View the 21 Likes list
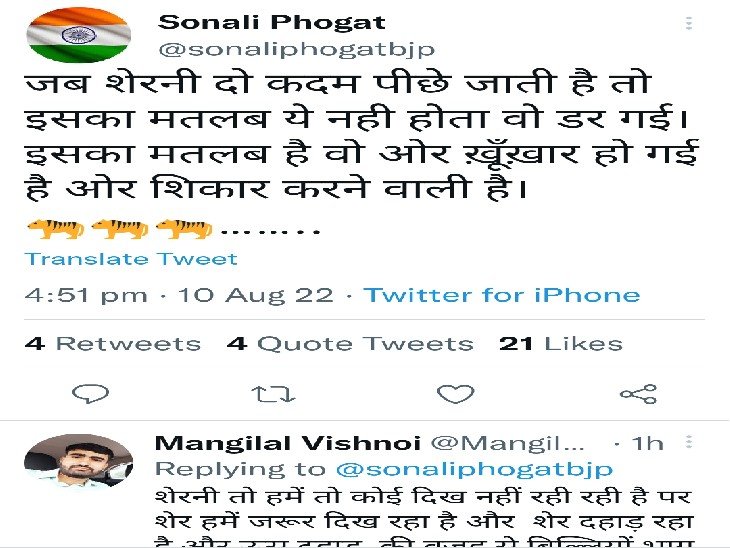The height and width of the screenshot is (548, 730). pyautogui.click(x=561, y=344)
